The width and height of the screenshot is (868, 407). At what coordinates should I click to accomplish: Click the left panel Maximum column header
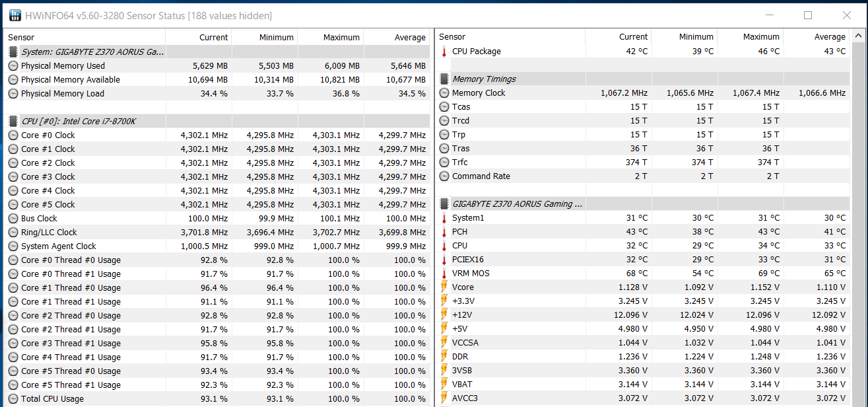[x=331, y=38]
